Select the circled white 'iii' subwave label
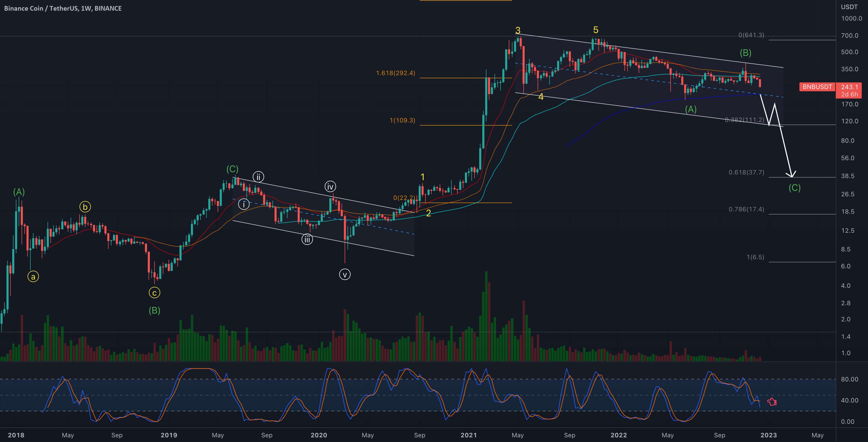This screenshot has height=442, width=868. click(x=307, y=239)
